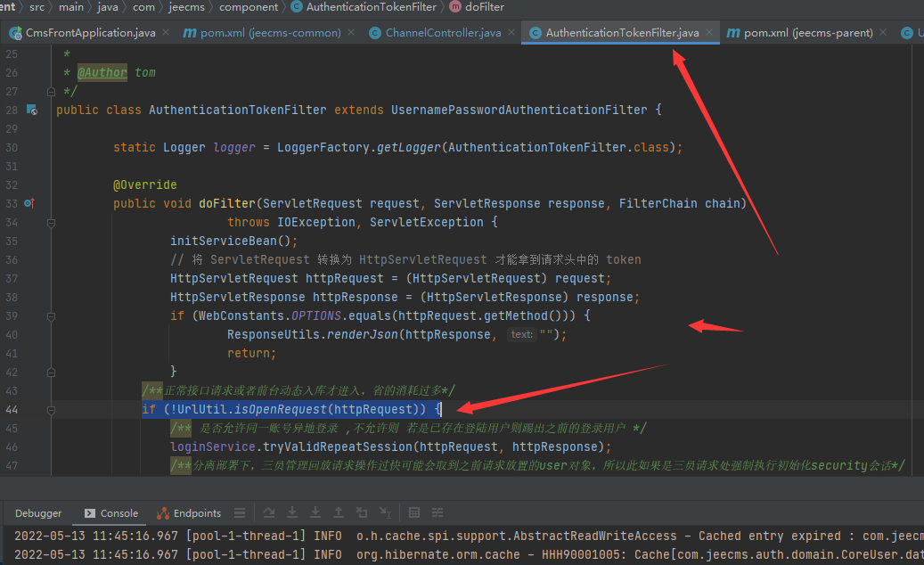
Task: Click Run to Cursor icon
Action: point(385,512)
